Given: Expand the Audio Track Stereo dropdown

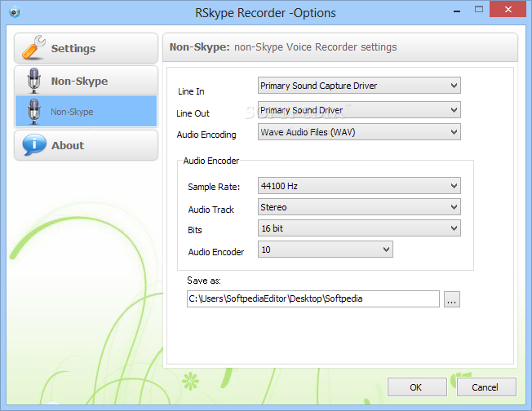Looking at the screenshot, I should coord(359,207).
